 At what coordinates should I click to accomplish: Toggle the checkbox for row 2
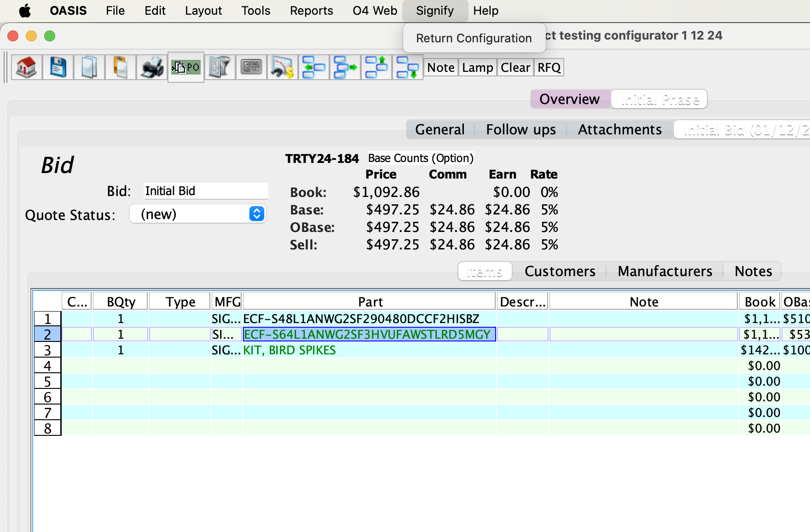(76, 334)
